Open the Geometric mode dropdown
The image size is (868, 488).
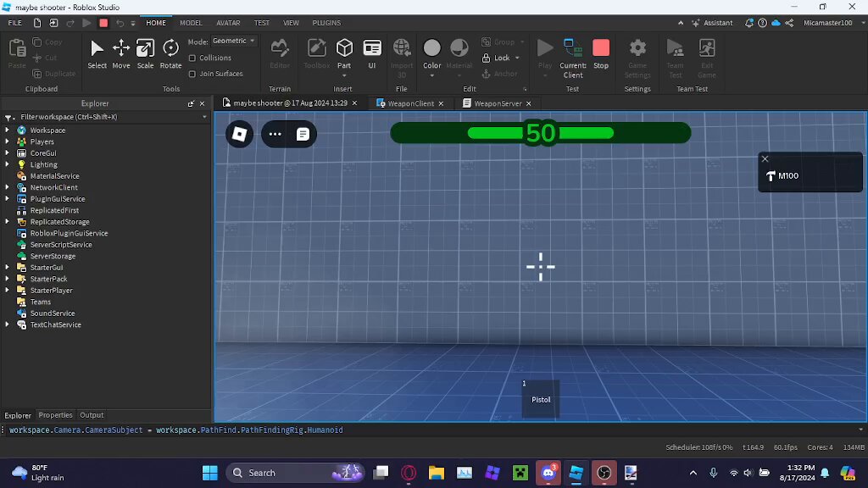click(x=234, y=41)
